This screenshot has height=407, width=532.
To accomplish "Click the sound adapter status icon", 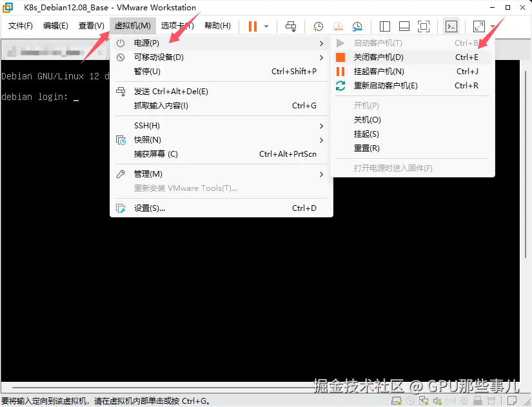I will [x=437, y=400].
